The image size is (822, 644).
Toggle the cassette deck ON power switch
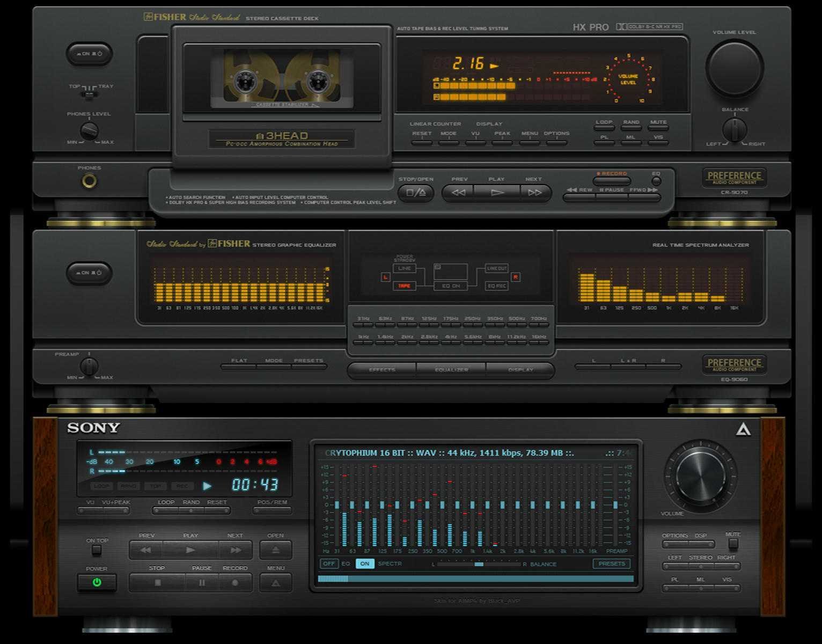89,54
